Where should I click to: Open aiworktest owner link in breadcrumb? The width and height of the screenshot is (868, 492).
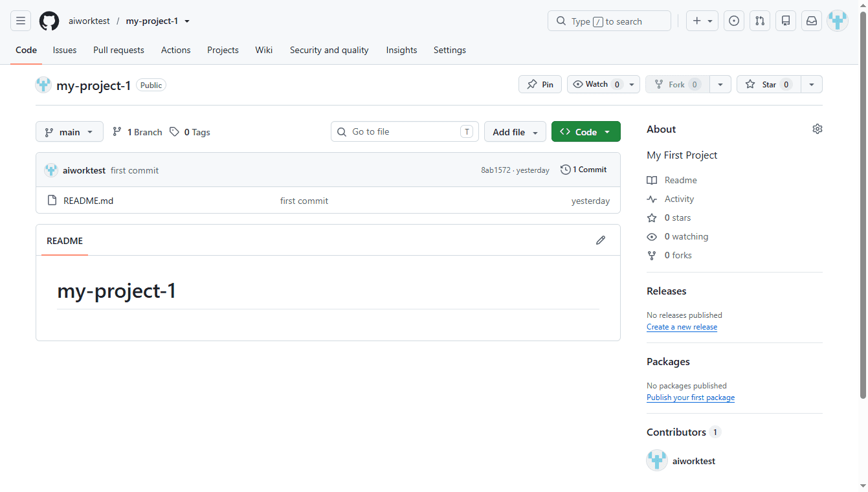click(89, 21)
